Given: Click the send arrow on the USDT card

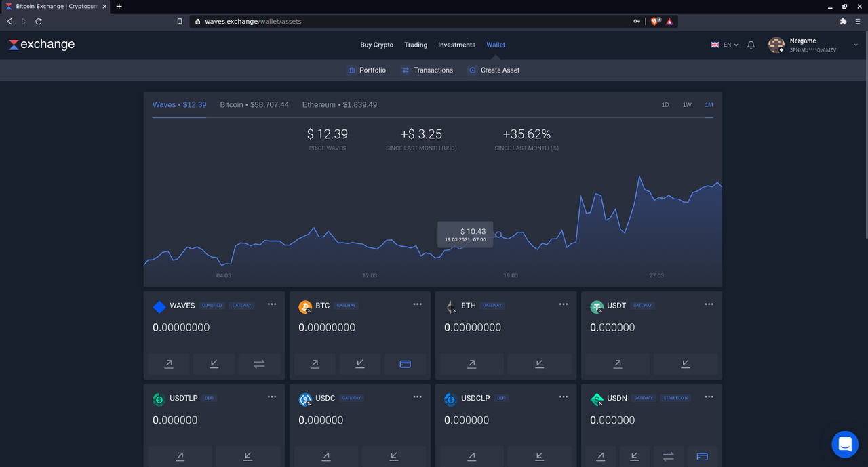Looking at the screenshot, I should (x=617, y=364).
